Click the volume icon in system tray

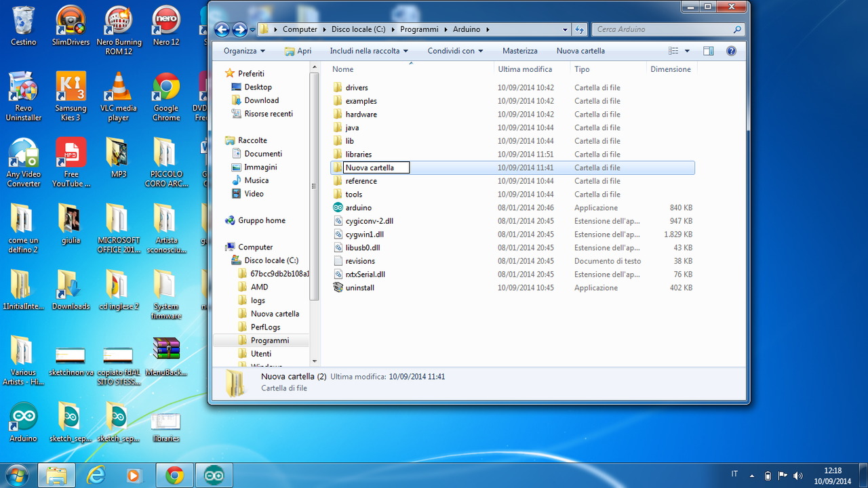(798, 476)
